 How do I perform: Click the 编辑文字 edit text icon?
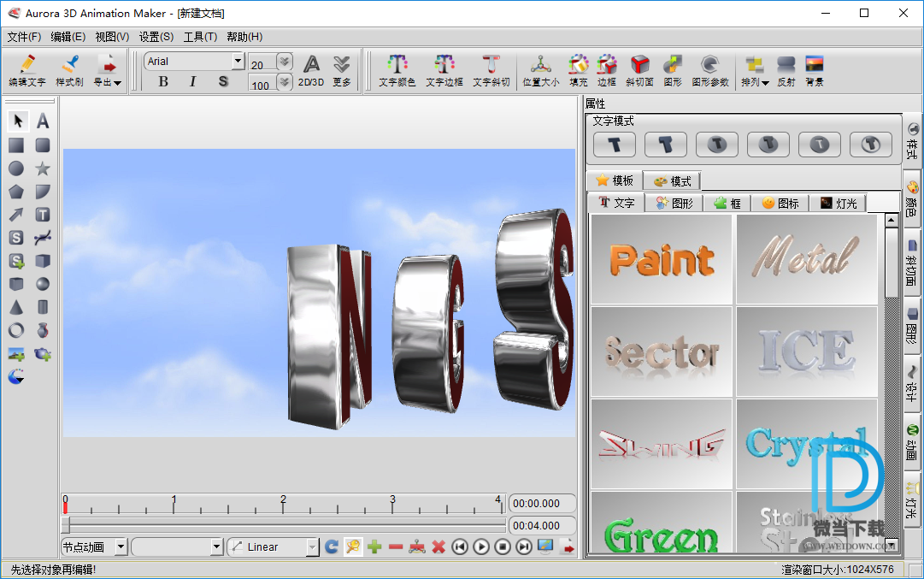pyautogui.click(x=27, y=70)
